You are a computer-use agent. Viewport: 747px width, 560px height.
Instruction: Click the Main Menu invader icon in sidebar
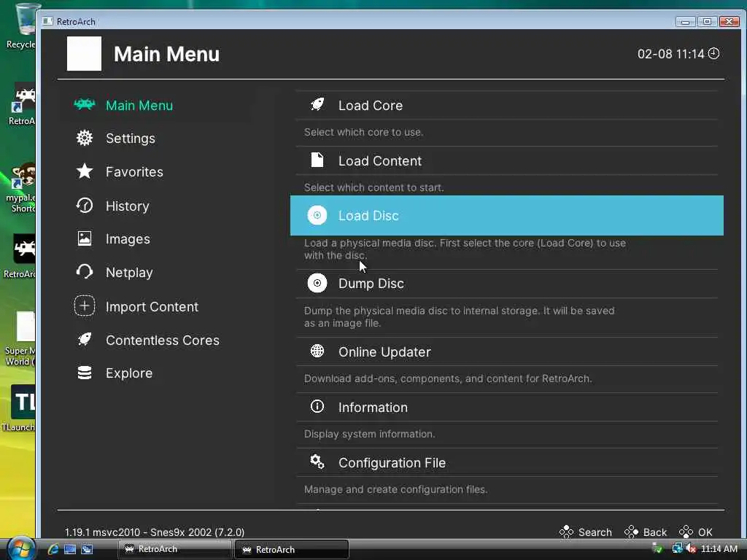pos(85,104)
